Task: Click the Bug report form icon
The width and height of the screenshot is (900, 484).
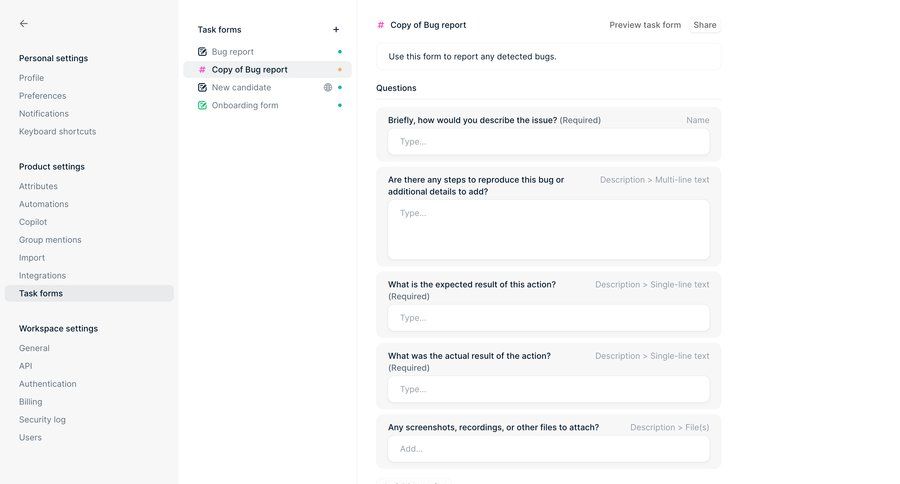Action: click(202, 52)
